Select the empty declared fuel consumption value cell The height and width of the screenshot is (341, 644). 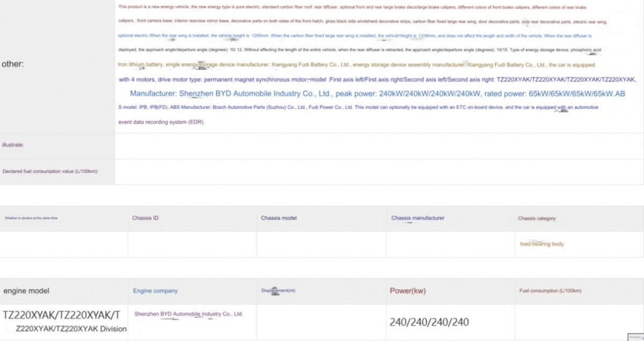point(378,172)
